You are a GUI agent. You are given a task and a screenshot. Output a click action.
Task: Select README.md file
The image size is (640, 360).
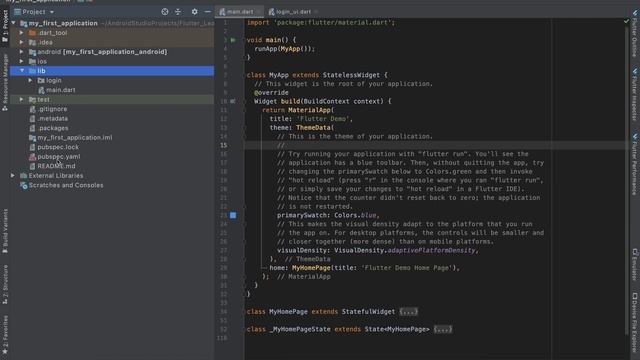tap(56, 166)
